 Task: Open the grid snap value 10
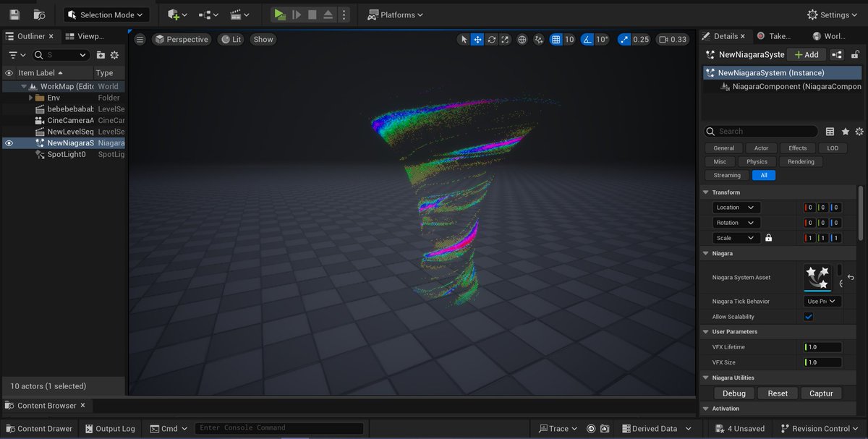coord(569,39)
